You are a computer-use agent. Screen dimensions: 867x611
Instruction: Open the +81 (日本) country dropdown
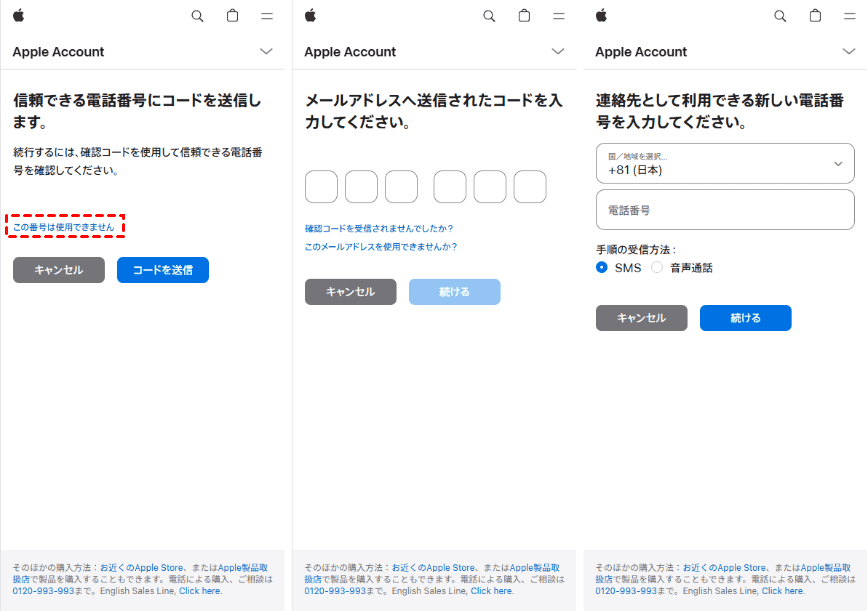tap(725, 163)
